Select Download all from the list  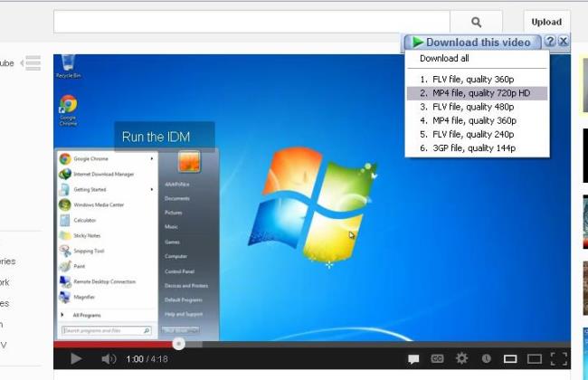[x=443, y=59]
